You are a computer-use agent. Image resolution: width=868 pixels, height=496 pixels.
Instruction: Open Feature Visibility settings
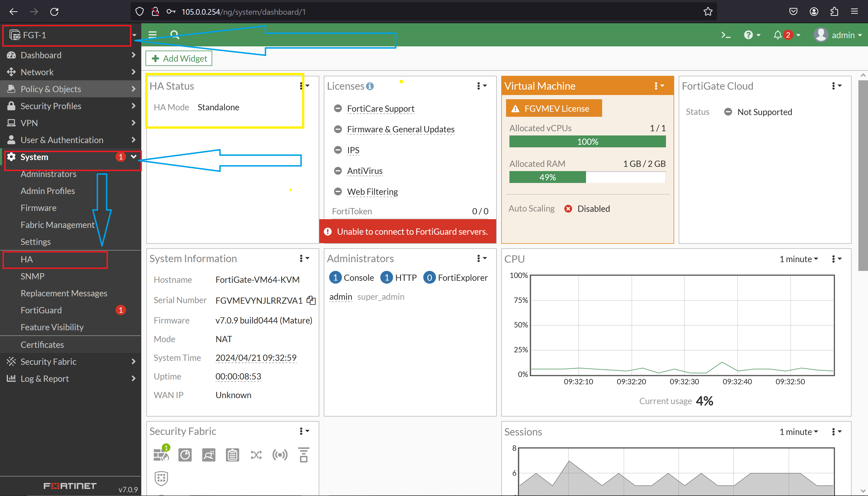tap(52, 327)
